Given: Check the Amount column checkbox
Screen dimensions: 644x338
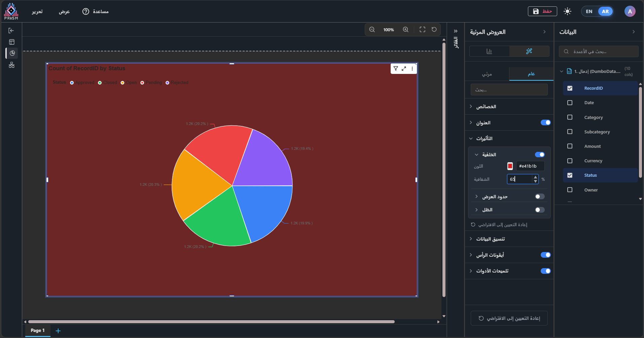Looking at the screenshot, I should click(x=570, y=146).
